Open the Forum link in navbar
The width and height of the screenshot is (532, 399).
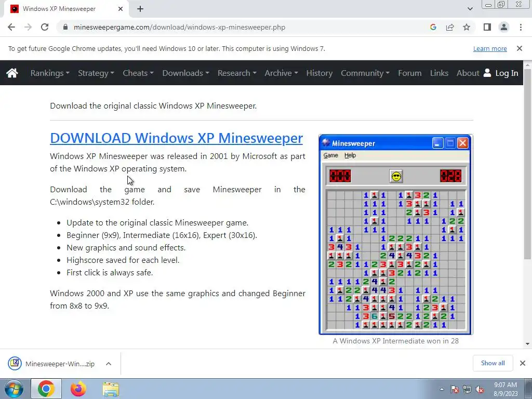point(410,73)
